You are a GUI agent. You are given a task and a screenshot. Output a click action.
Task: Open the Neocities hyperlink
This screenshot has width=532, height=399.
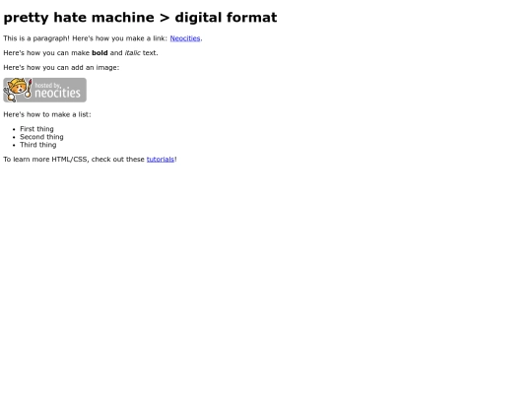pyautogui.click(x=185, y=38)
